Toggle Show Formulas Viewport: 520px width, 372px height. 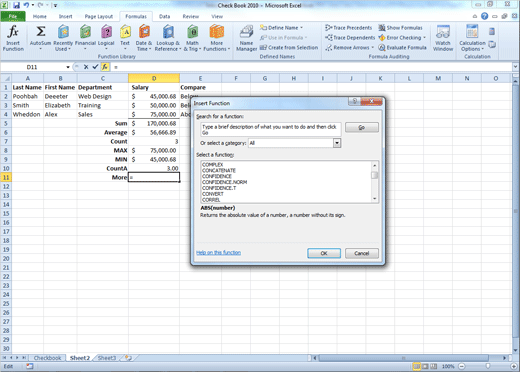coord(400,28)
